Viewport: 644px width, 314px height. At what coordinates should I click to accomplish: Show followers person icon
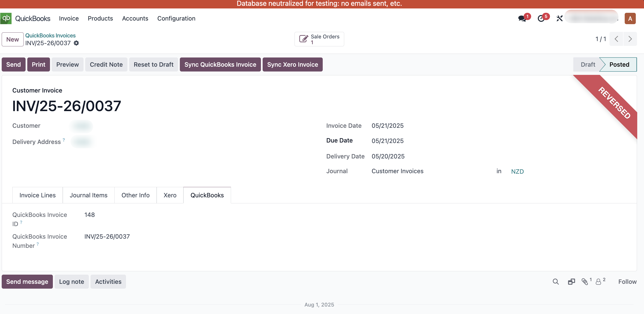pyautogui.click(x=599, y=282)
